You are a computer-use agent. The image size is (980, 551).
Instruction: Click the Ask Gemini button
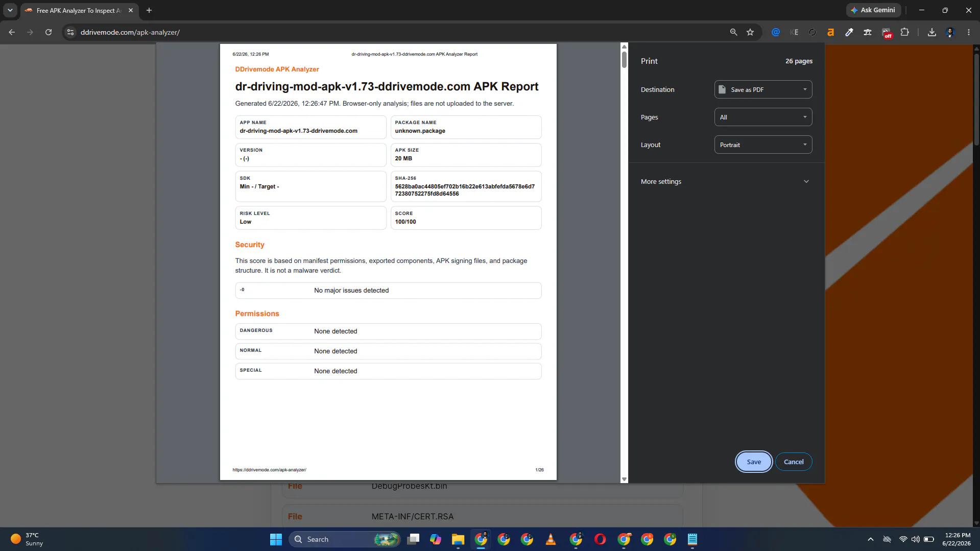(873, 10)
